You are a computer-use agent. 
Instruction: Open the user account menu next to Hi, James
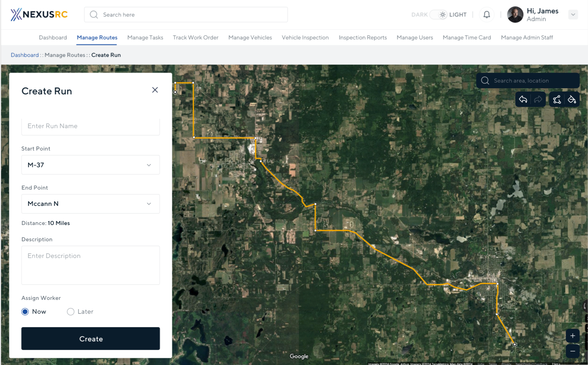[573, 14]
